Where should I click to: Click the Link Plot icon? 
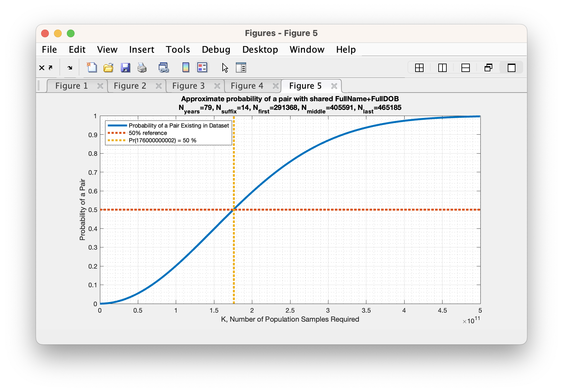tap(164, 67)
